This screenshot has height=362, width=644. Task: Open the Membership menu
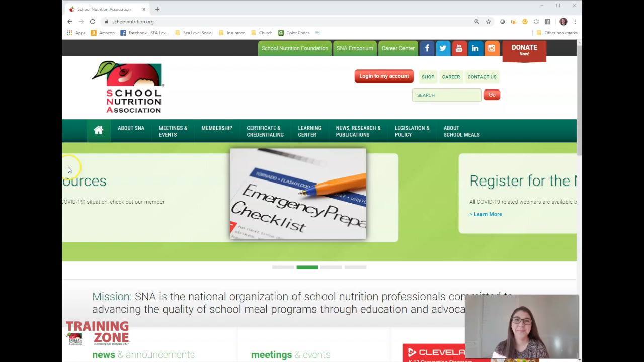[x=217, y=128]
